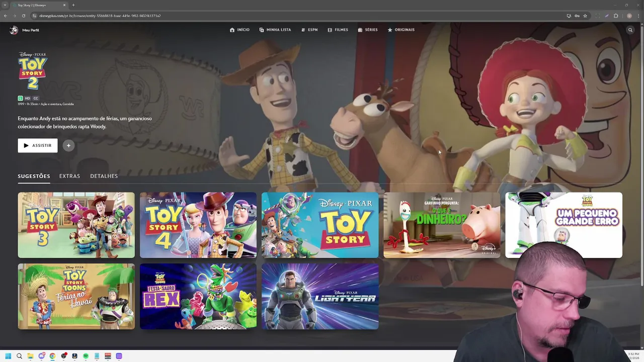Open the Windows Start menu
The image size is (644, 362).
pos(8,356)
